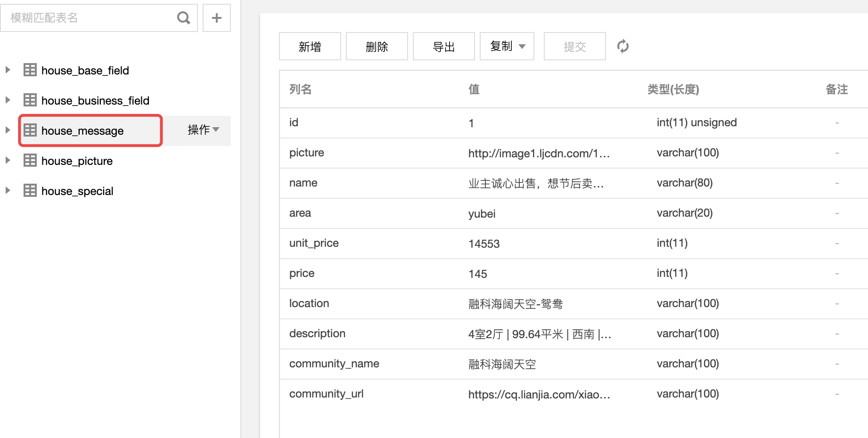Viewport: 868px width, 438px height.
Task: Expand the house_special tree node
Action: [8, 190]
